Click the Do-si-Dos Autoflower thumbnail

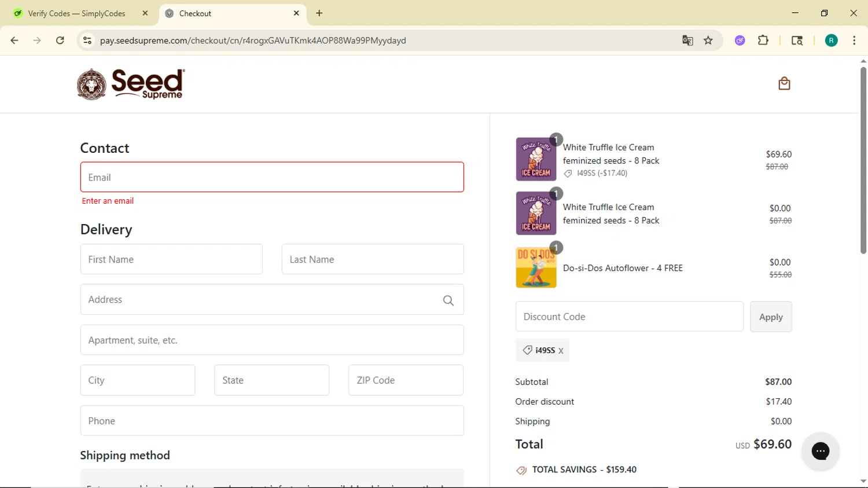click(x=536, y=267)
